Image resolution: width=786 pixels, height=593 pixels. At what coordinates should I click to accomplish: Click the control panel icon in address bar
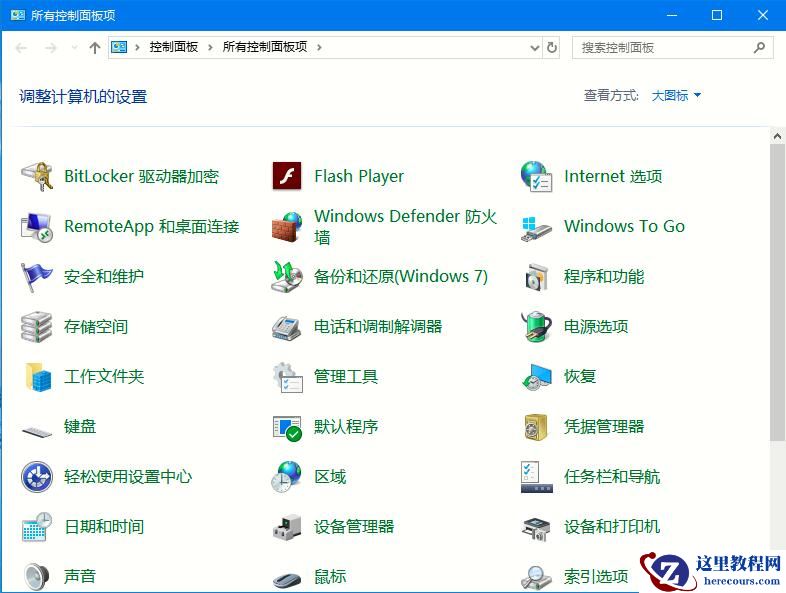pyautogui.click(x=119, y=47)
